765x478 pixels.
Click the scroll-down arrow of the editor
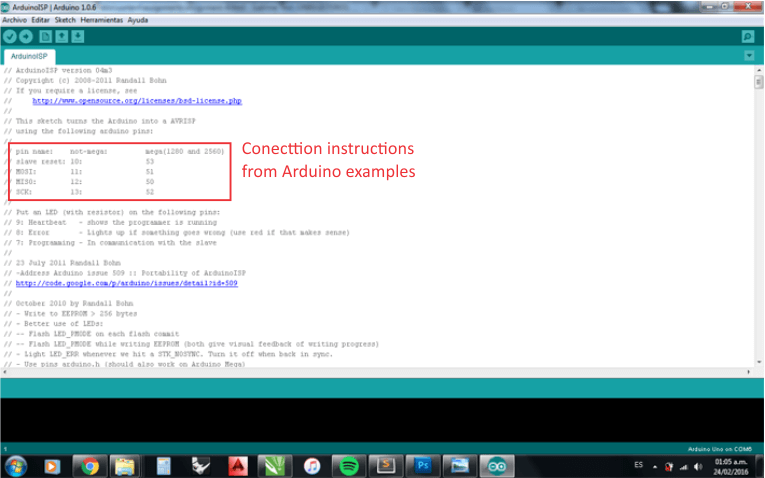point(758,362)
